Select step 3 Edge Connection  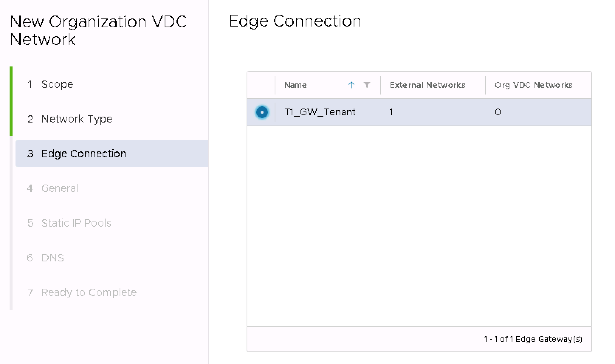click(x=83, y=154)
